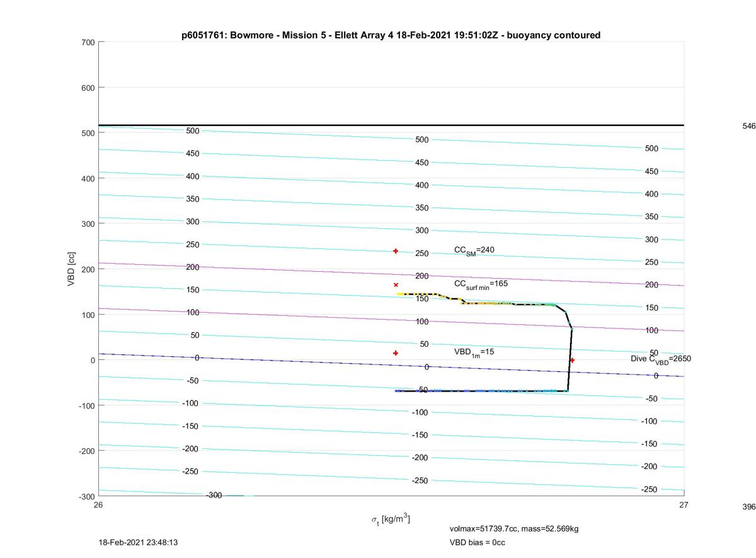The image size is (756, 558).
Task: Click the red x marker beside CC surf min
Action: pos(396,285)
